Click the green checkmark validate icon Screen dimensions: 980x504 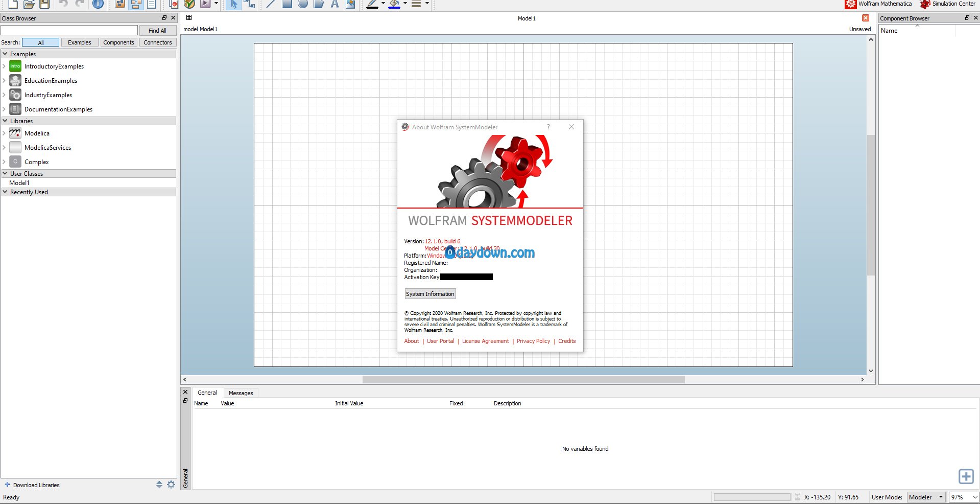tap(189, 4)
